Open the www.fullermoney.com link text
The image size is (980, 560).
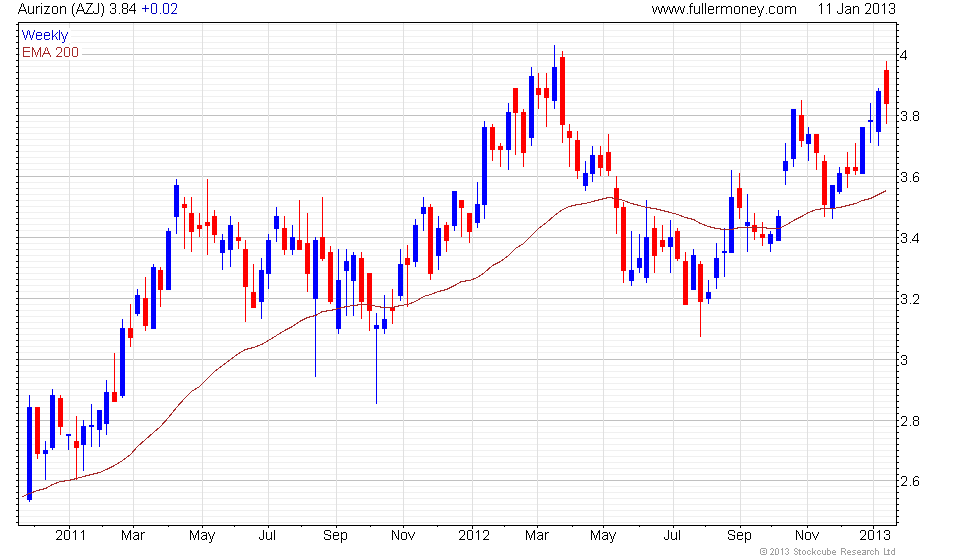[x=724, y=9]
